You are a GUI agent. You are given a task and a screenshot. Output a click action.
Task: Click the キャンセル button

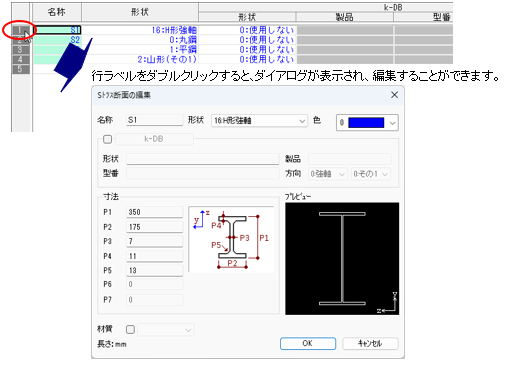click(x=370, y=343)
